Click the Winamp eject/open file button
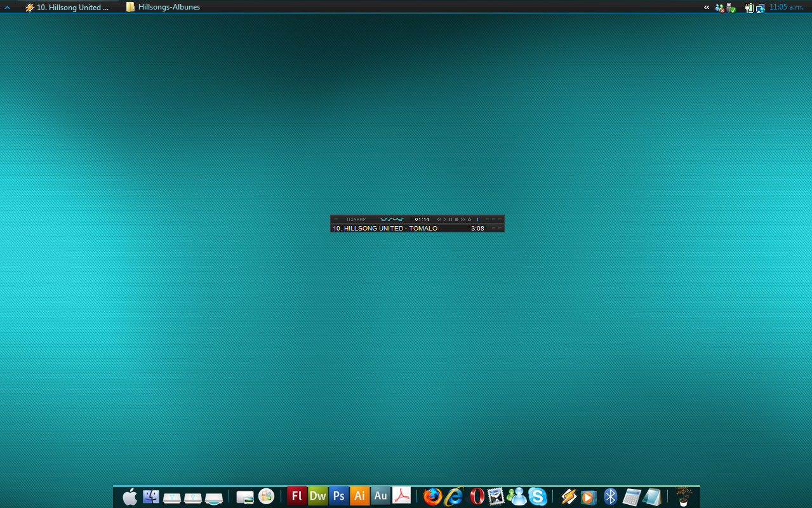 pyautogui.click(x=469, y=219)
